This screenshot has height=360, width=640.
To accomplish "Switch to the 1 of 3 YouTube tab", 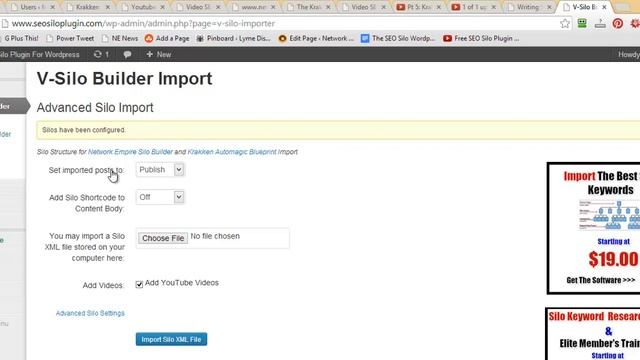I will point(473,7).
